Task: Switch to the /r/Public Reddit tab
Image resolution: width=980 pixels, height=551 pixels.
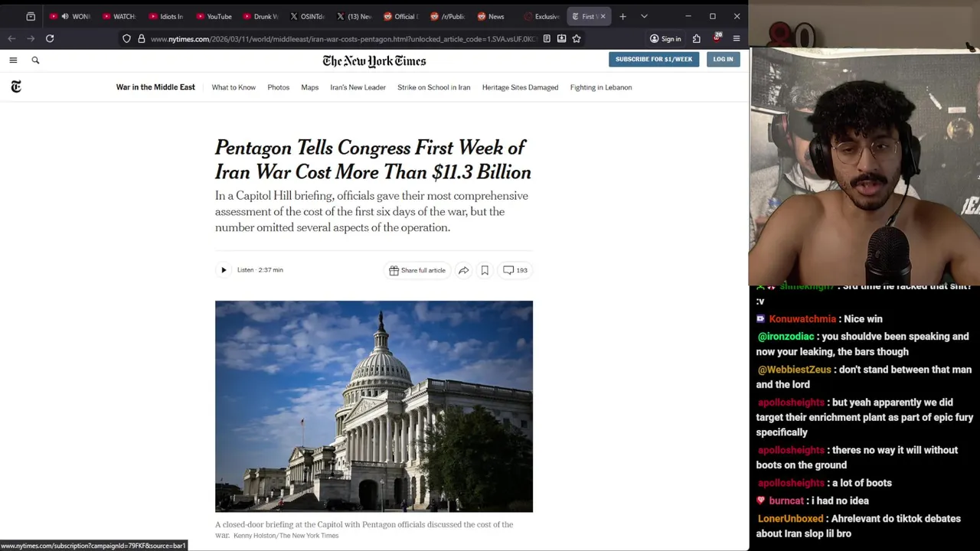Action: pyautogui.click(x=448, y=16)
